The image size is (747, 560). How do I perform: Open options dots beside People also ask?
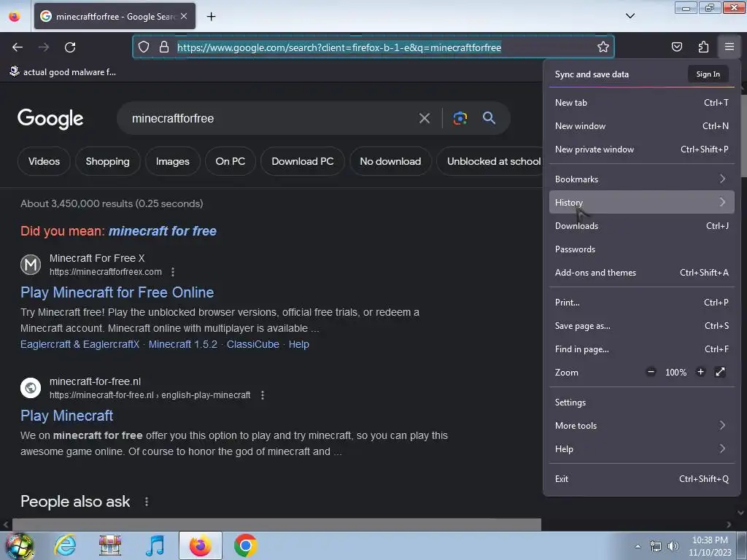point(147,502)
